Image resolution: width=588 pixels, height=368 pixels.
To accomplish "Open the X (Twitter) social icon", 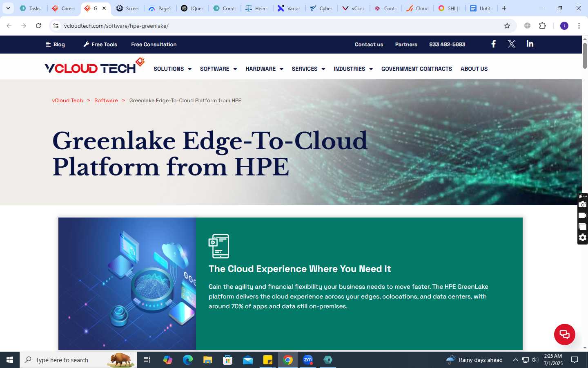I will (x=511, y=44).
